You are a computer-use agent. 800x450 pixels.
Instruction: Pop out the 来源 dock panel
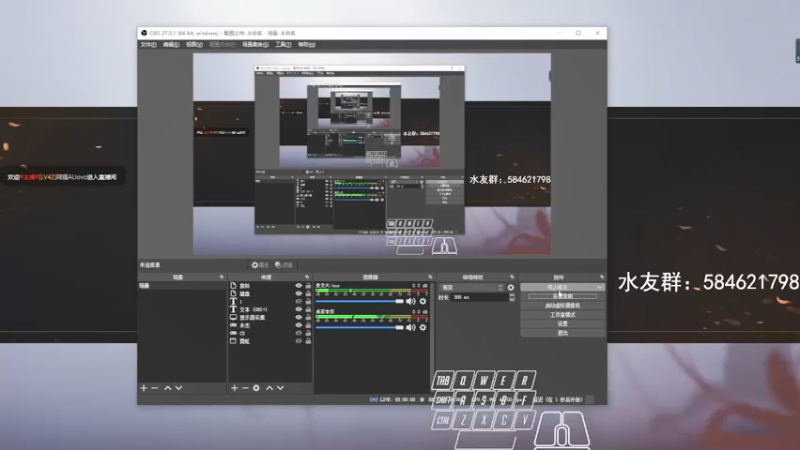tap(307, 277)
